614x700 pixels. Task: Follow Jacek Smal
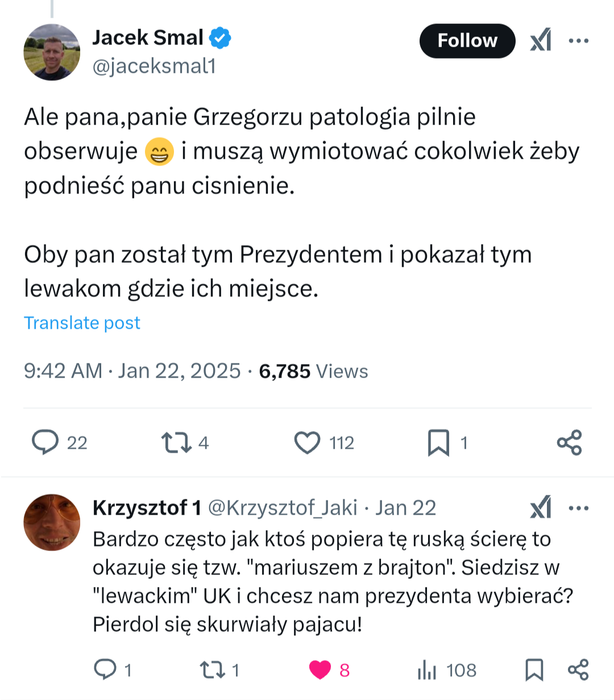pyautogui.click(x=467, y=40)
